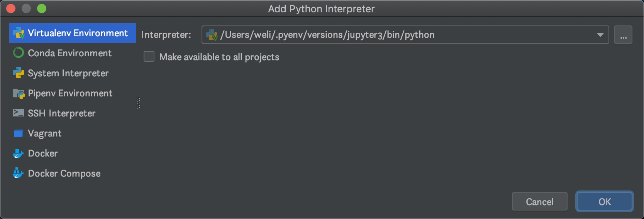Screen dimensions: 644x219
Task: Click the Interpreter: label
Action: click(166, 35)
